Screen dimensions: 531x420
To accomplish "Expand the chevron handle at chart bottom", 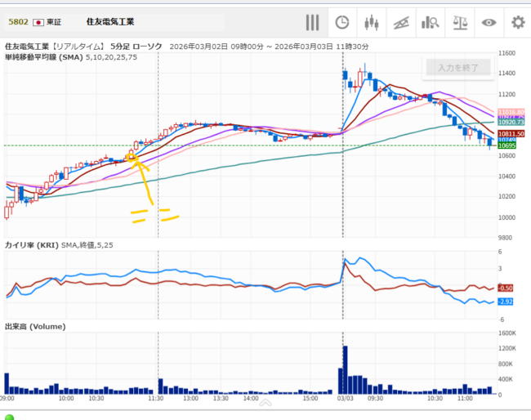I will 265,402.
